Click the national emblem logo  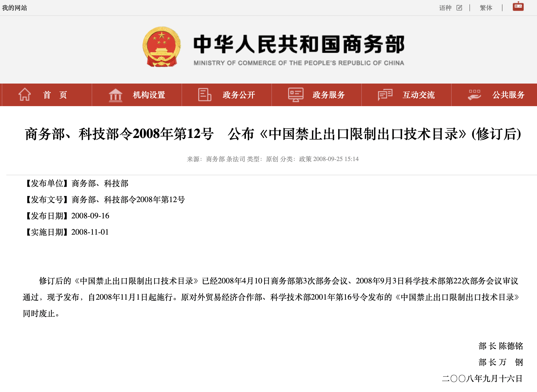[x=162, y=47]
